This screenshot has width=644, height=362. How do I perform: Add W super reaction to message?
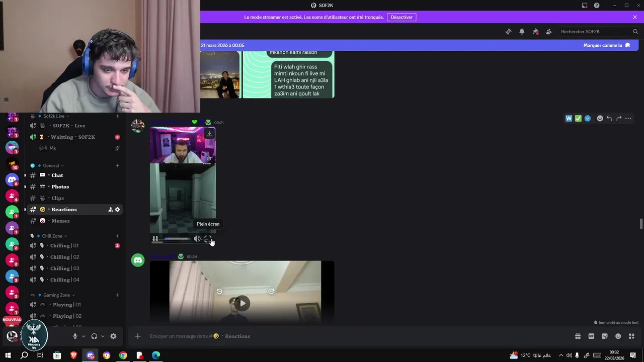pos(569,118)
